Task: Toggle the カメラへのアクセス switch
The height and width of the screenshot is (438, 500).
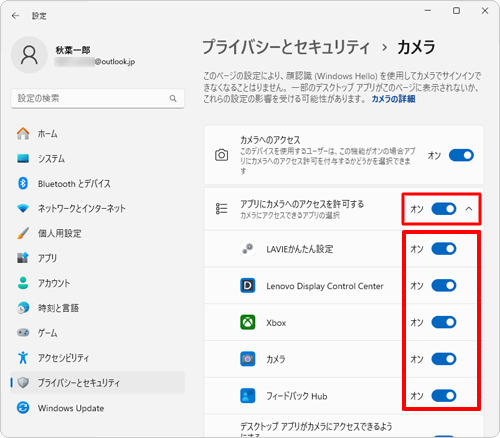Action: click(461, 155)
